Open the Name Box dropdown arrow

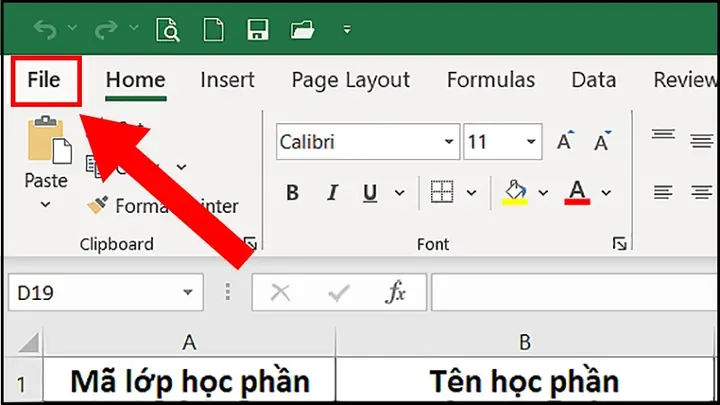(187, 292)
